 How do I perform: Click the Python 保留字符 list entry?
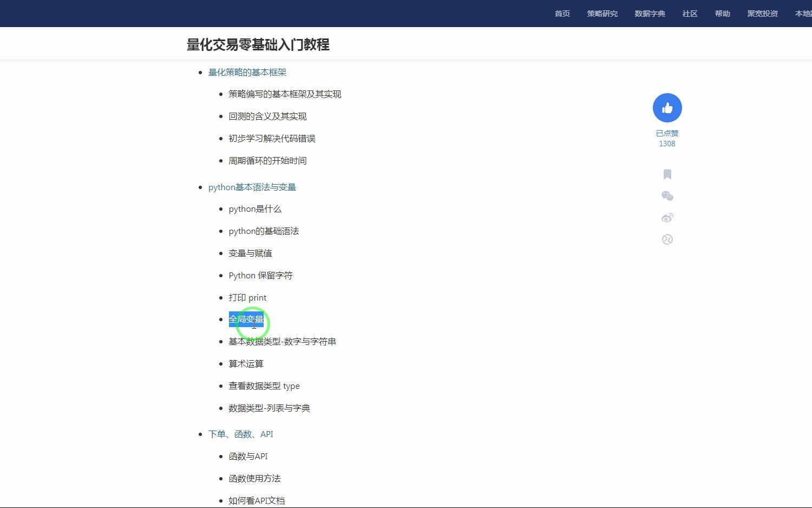click(260, 275)
